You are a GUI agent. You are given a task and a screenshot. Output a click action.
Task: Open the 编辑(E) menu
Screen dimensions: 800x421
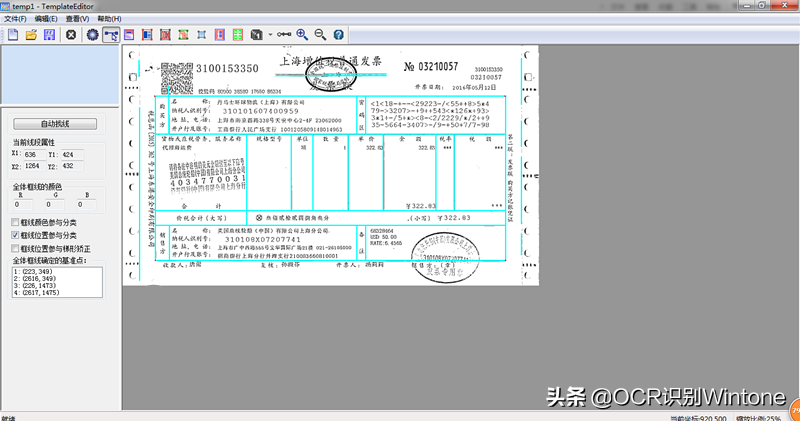(x=46, y=19)
